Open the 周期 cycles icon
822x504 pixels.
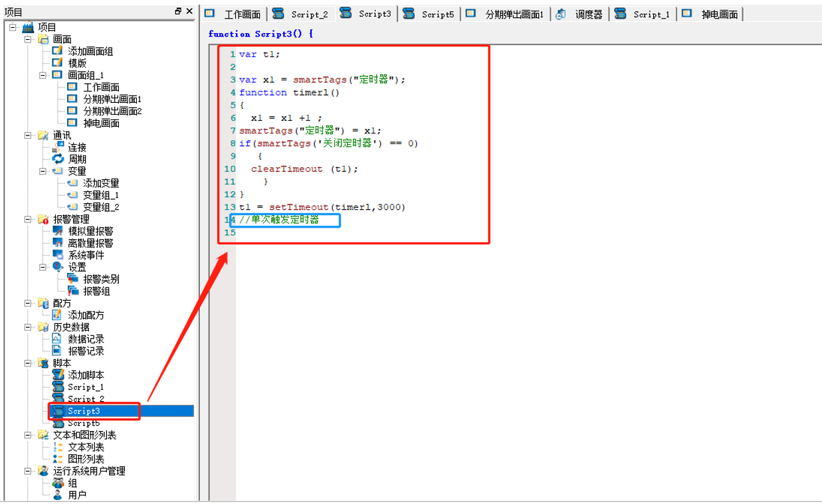point(58,159)
